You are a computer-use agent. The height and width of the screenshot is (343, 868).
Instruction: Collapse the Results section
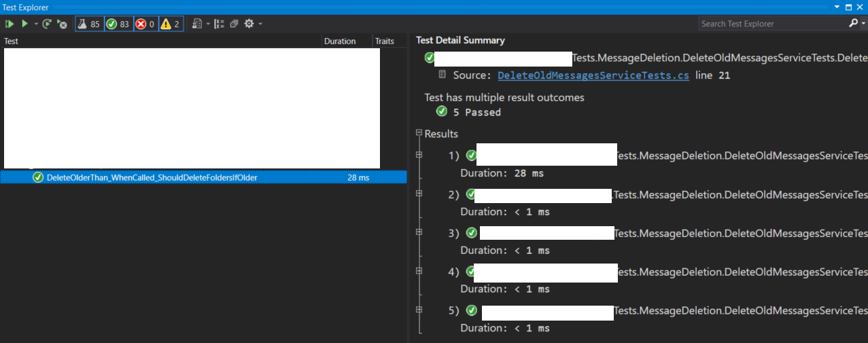pos(419,134)
